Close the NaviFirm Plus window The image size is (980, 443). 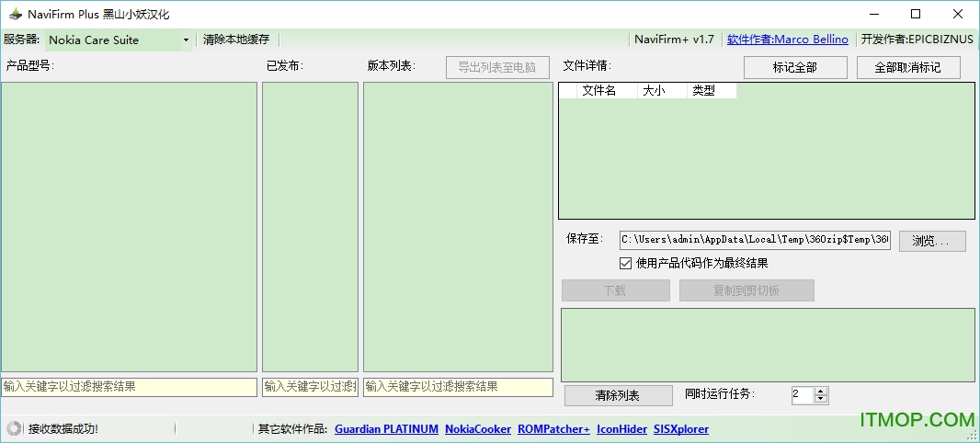tap(958, 14)
